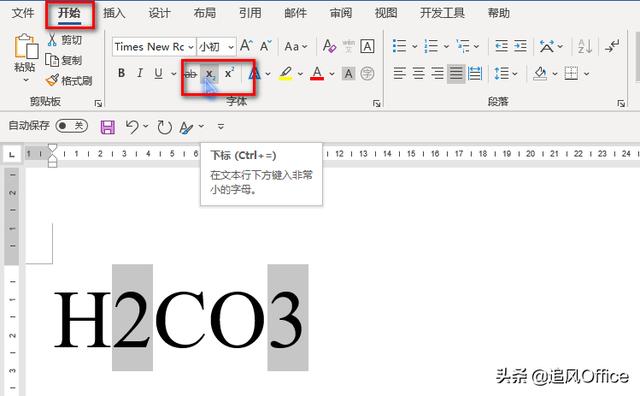The width and height of the screenshot is (640, 396).
Task: Apply the yellow text highlight color
Action: (286, 74)
